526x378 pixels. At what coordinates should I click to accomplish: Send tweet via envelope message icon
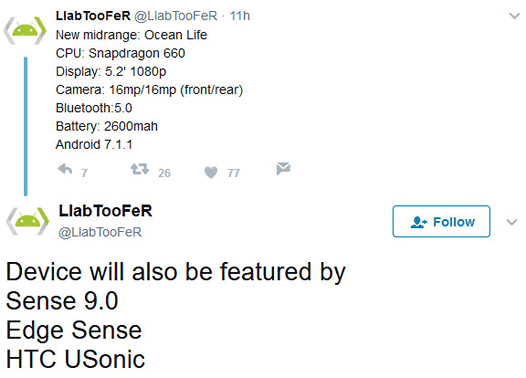pos(283,168)
